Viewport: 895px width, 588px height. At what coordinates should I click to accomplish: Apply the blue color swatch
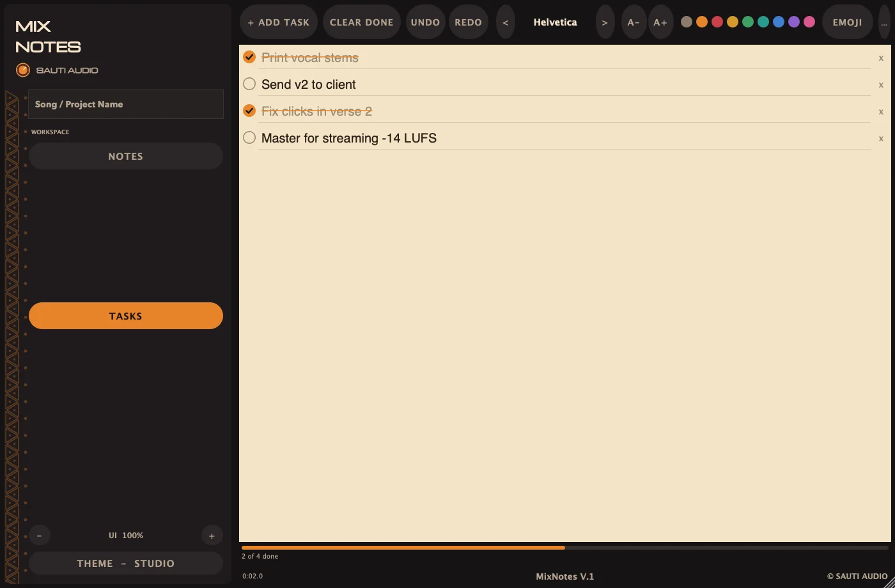point(779,22)
